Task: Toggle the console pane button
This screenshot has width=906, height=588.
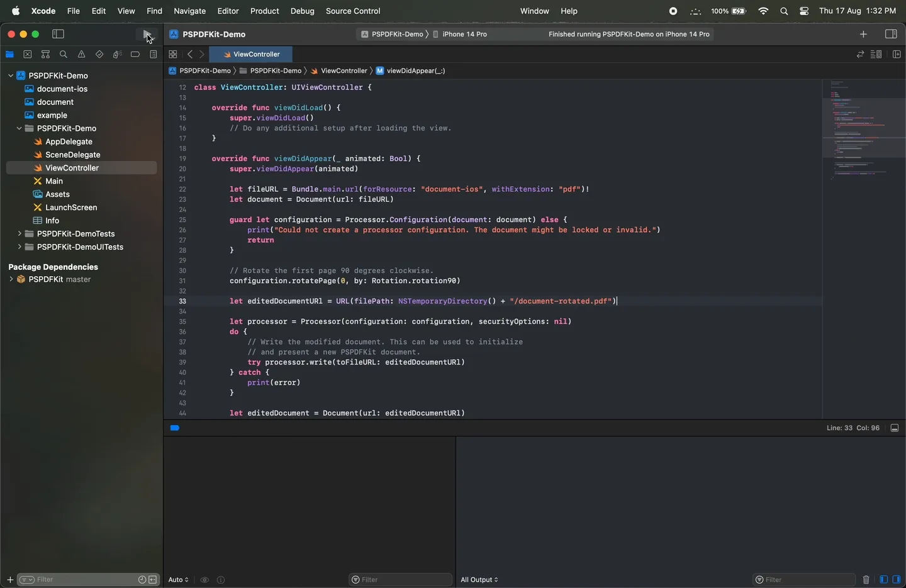Action: [897, 580]
